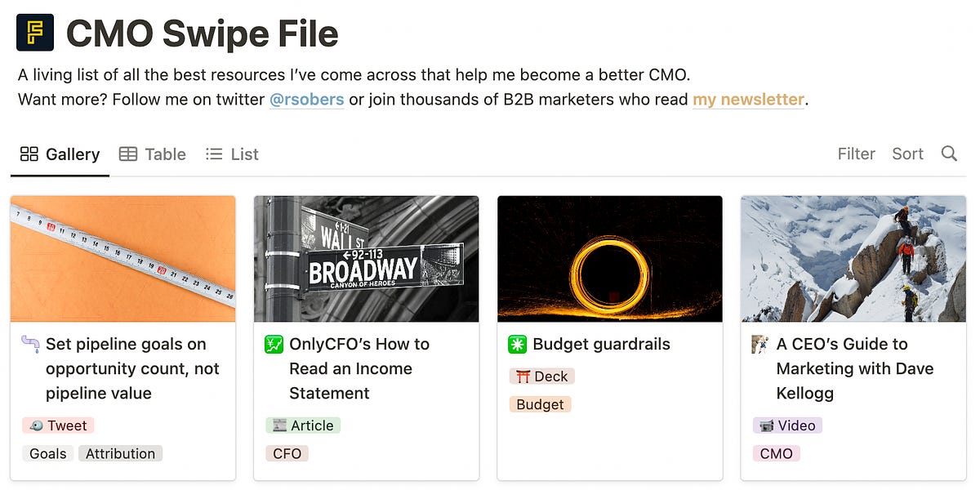The height and width of the screenshot is (490, 980).
Task: Open the Sort dropdown
Action: [907, 154]
